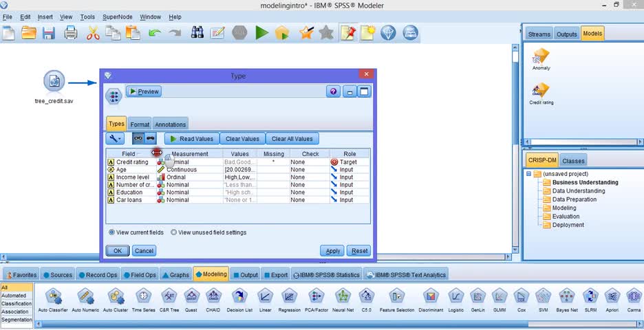This screenshot has width=644, height=330.
Task: Run the stream with the green play icon
Action: (x=261, y=33)
